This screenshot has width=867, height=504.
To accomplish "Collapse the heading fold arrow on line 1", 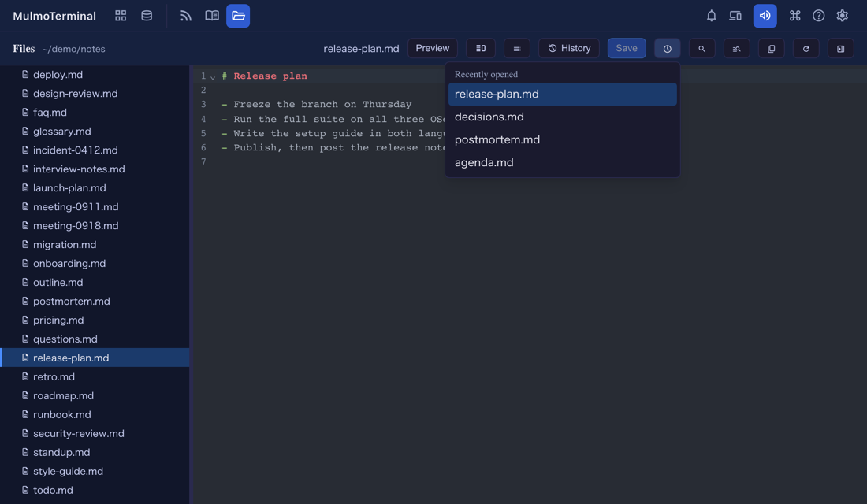I will [213, 77].
